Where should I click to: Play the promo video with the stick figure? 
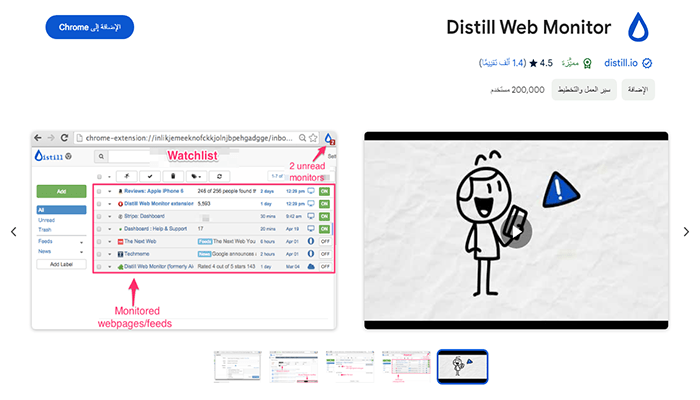click(x=516, y=231)
